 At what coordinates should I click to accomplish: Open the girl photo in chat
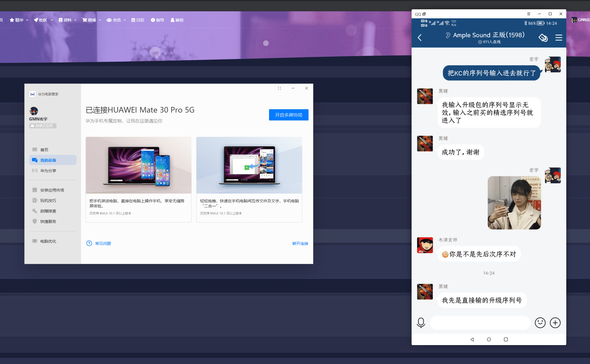coord(514,203)
